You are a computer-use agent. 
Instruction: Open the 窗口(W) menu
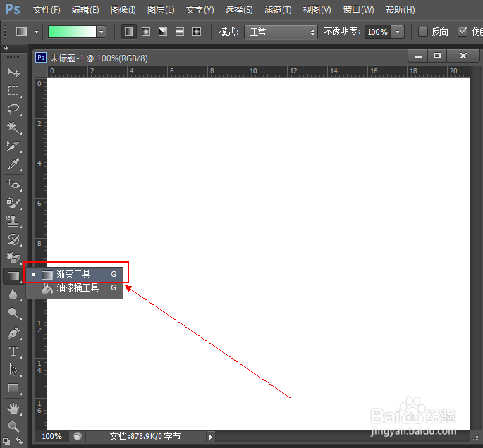coord(359,10)
